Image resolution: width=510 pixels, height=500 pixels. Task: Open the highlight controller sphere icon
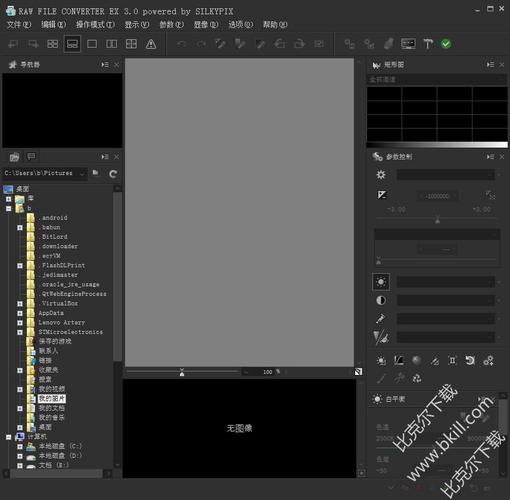point(417,360)
